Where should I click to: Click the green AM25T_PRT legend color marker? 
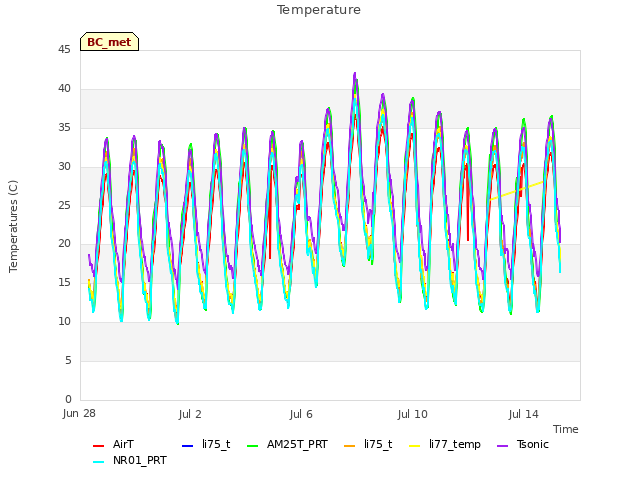(x=253, y=446)
